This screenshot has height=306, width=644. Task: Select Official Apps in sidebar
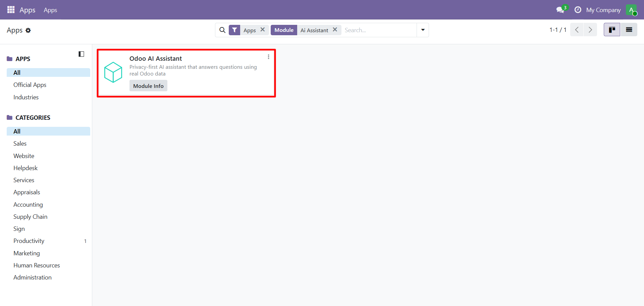[x=30, y=85]
